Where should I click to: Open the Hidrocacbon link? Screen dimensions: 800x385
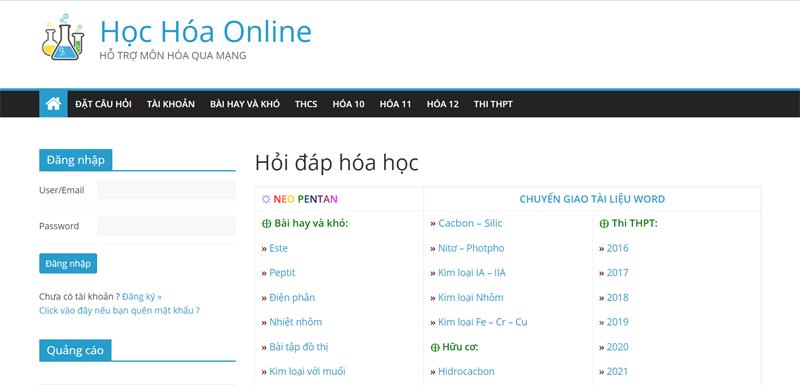pos(466,371)
